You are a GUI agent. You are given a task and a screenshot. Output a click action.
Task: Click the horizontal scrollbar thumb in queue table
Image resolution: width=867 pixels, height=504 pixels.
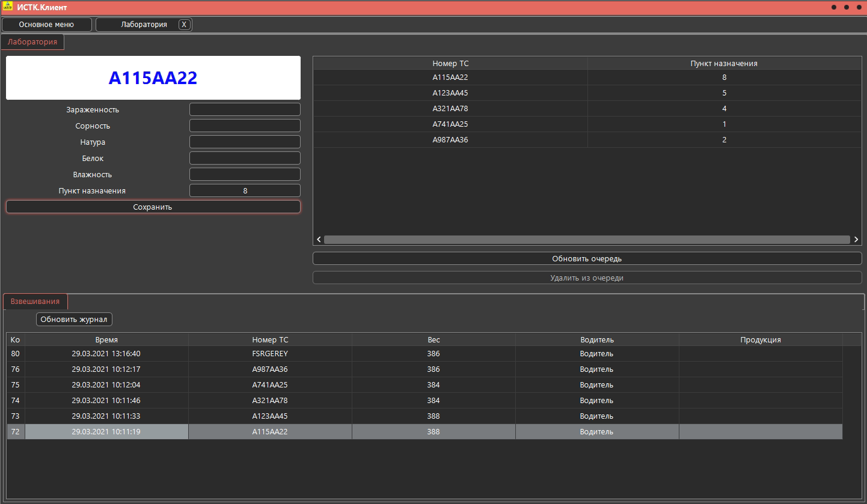(x=587, y=239)
